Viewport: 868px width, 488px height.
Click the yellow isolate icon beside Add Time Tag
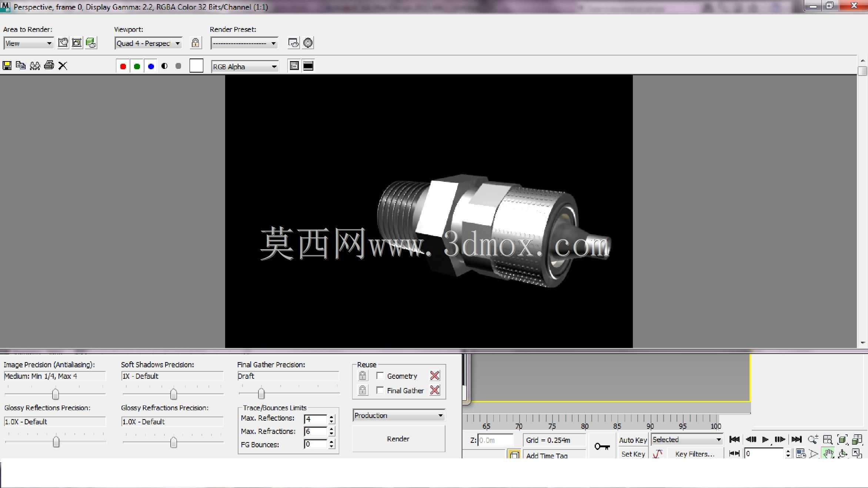point(514,454)
